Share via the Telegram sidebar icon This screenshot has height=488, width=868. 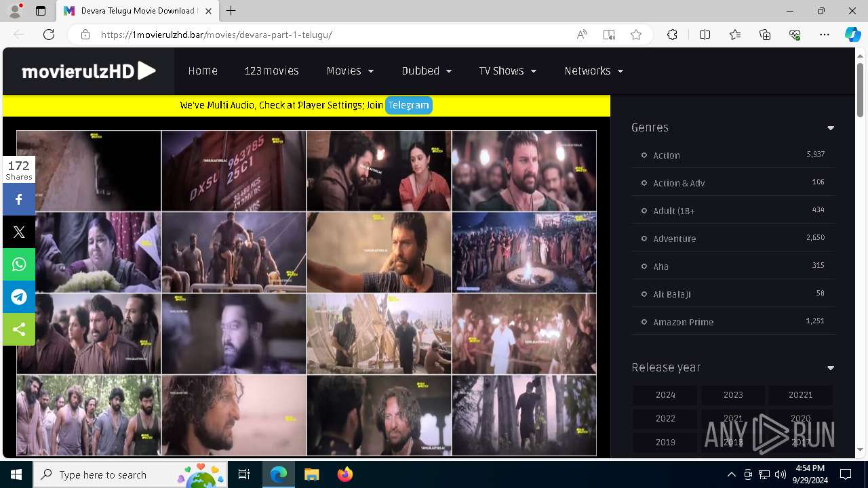[x=19, y=297]
